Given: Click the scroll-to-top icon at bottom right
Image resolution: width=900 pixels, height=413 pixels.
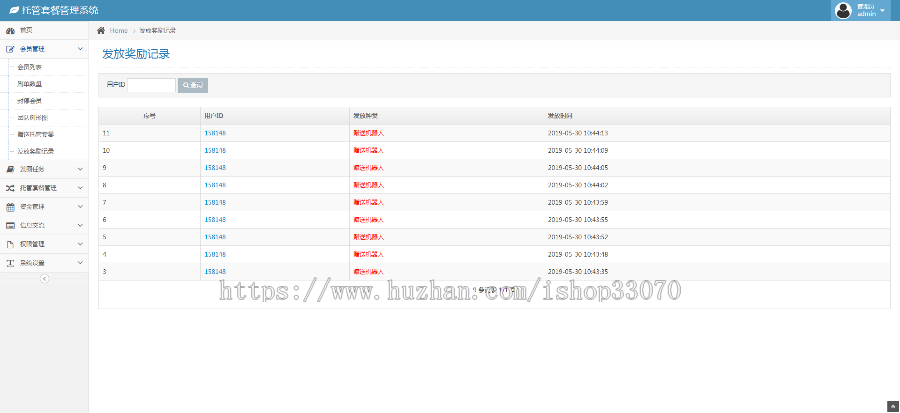Looking at the screenshot, I should pyautogui.click(x=893, y=406).
